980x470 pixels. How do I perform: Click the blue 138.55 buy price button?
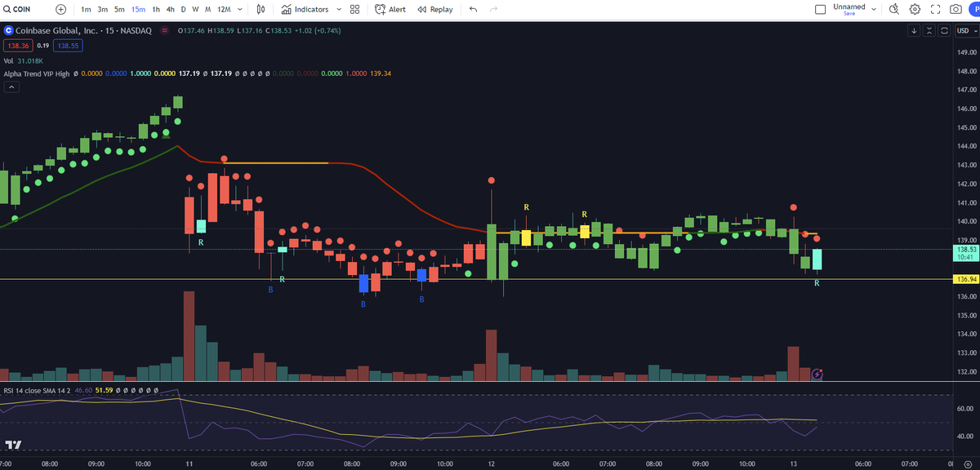(x=69, y=46)
